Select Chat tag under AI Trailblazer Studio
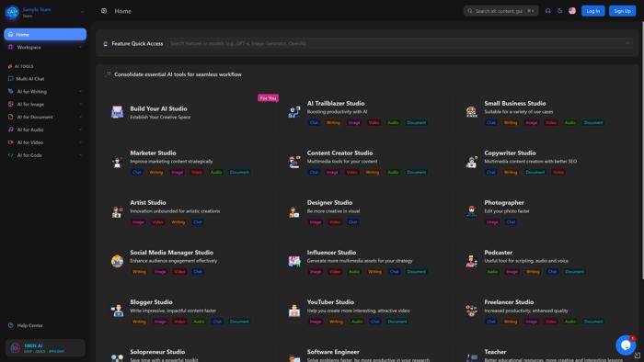Image resolution: width=644 pixels, height=362 pixels. point(314,122)
